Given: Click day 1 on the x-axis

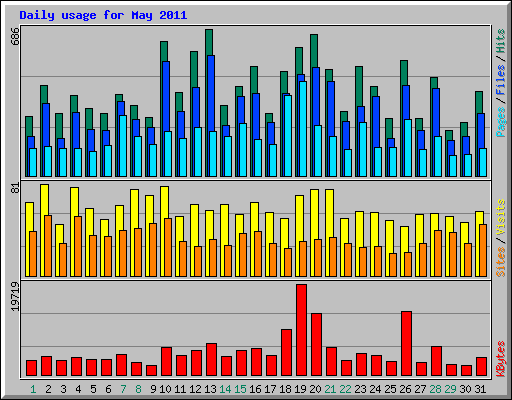Looking at the screenshot, I should click(x=33, y=389).
